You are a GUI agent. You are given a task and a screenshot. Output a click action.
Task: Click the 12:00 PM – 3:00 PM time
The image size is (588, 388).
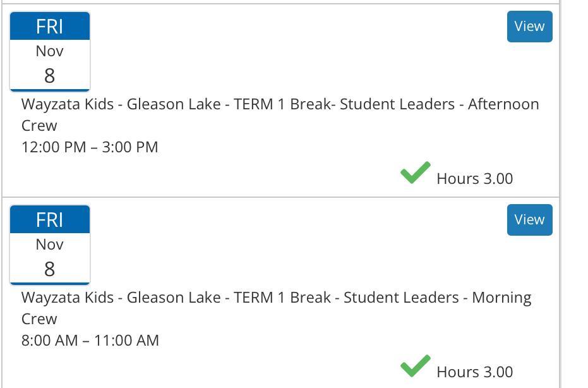click(x=90, y=147)
